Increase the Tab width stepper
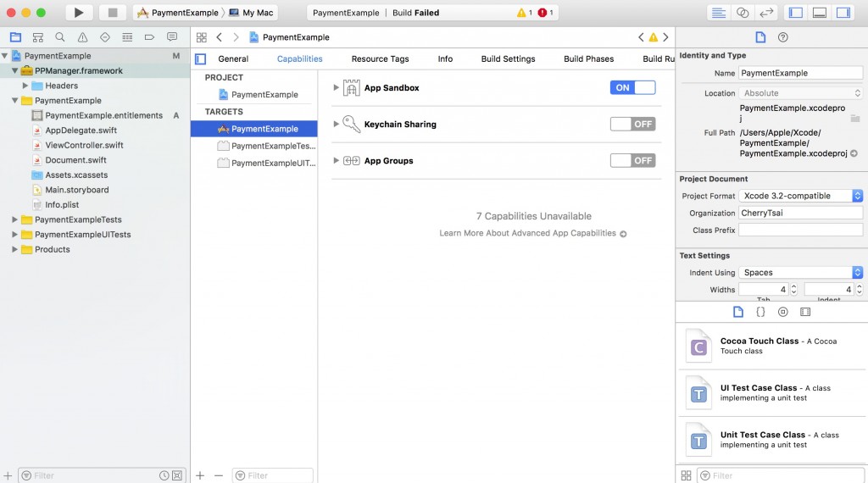This screenshot has height=483, width=868. point(793,286)
